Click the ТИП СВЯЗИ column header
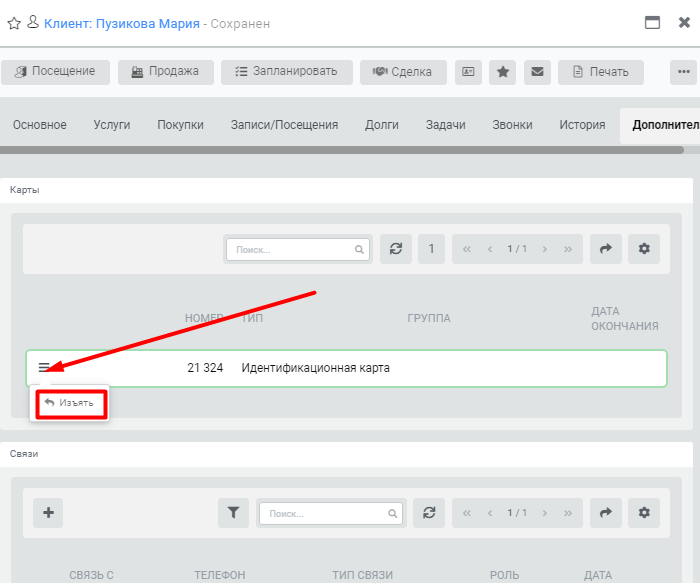 pyautogui.click(x=362, y=575)
